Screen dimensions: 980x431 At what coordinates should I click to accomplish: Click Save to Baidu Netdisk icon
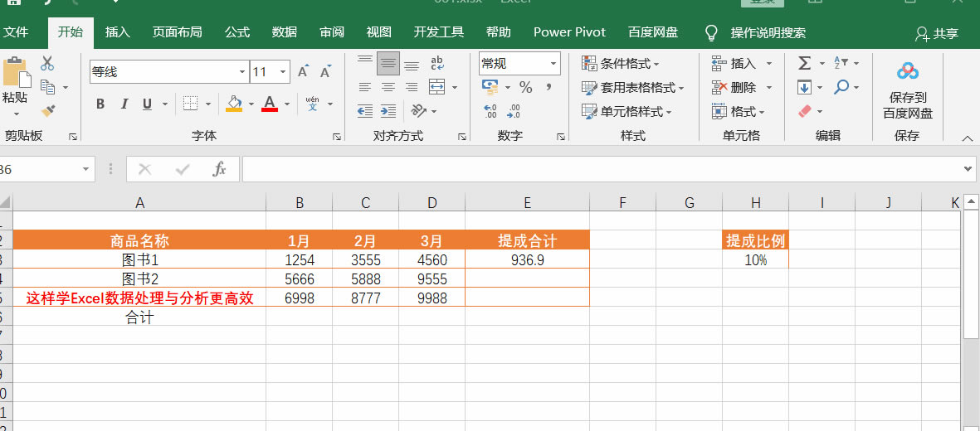point(907,91)
